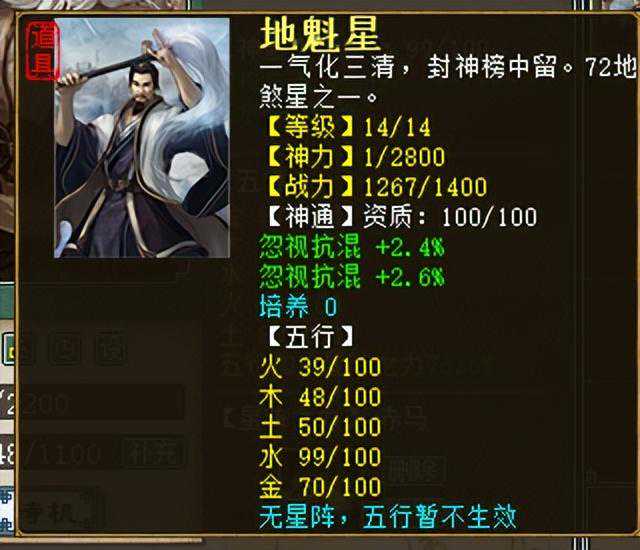Click the 忽视抗混 +2.4% skill entry
The height and width of the screenshot is (550, 640).
click(x=352, y=247)
